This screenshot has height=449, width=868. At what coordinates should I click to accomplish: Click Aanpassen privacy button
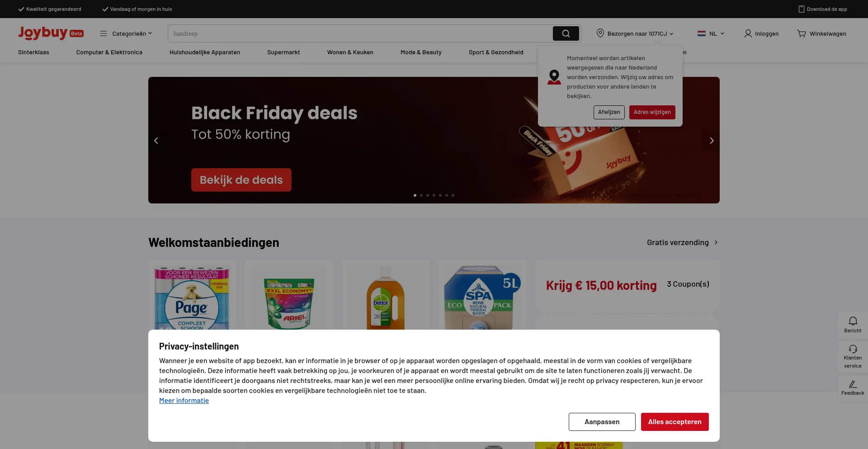[x=602, y=422]
